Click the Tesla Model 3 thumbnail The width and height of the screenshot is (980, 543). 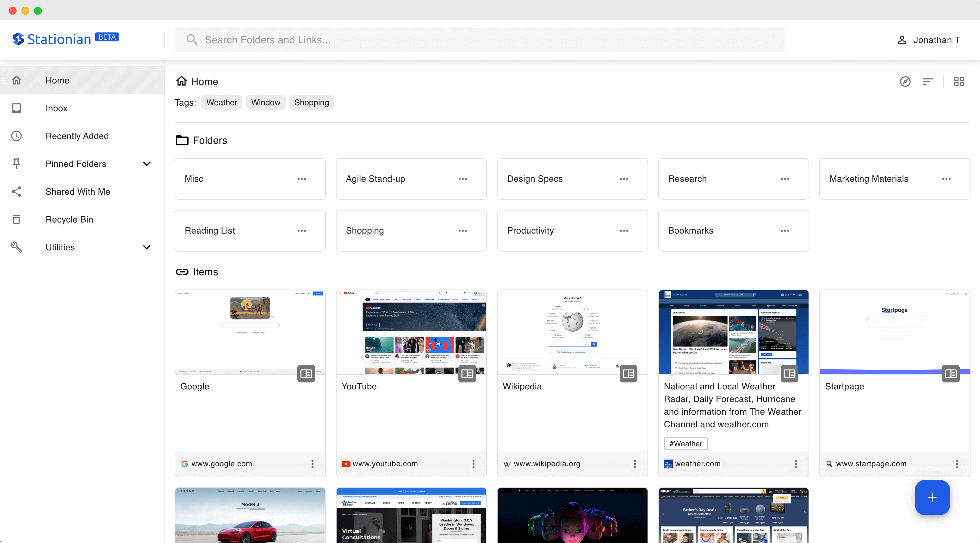pos(250,515)
